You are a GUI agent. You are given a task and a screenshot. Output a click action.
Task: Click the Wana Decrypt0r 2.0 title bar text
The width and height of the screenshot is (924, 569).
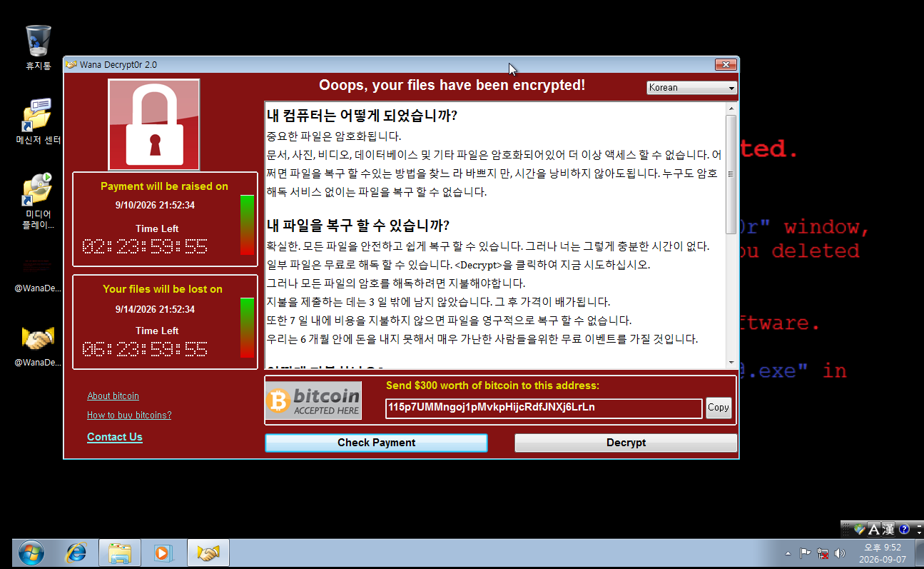pyautogui.click(x=118, y=64)
